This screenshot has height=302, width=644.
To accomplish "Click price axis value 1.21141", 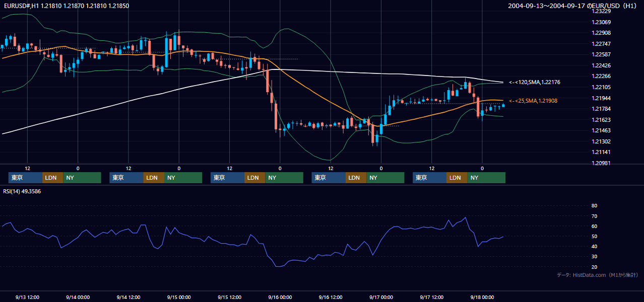I will [601, 152].
